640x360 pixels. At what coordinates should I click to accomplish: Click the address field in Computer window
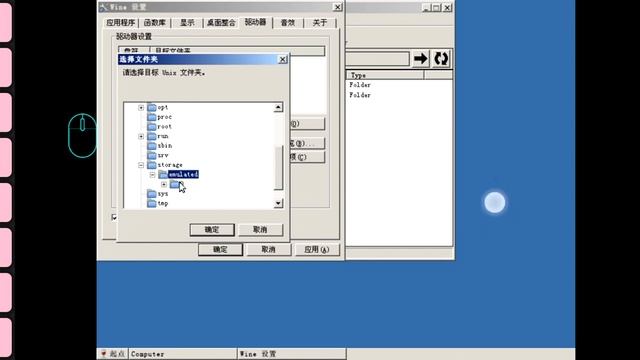point(378,59)
